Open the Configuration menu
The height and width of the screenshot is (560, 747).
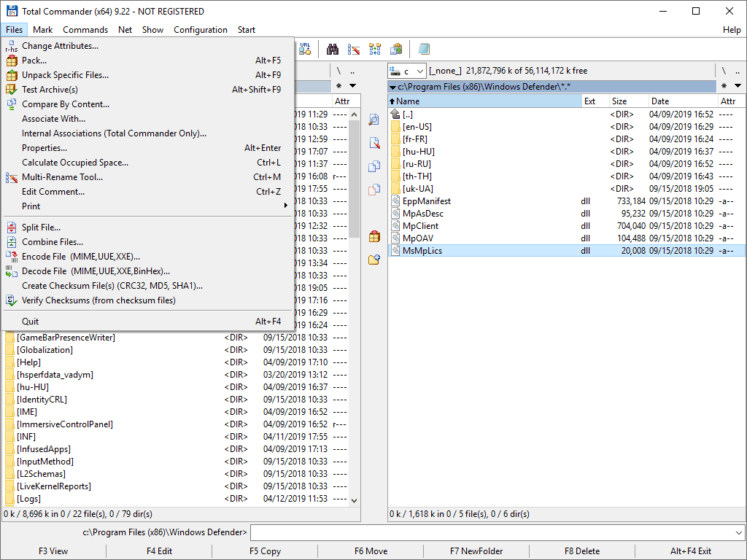(x=200, y=29)
